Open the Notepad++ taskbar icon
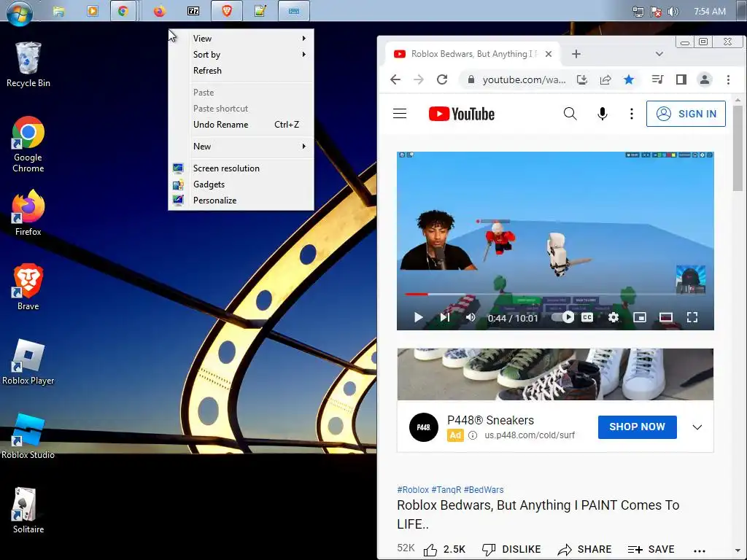 coord(260,11)
